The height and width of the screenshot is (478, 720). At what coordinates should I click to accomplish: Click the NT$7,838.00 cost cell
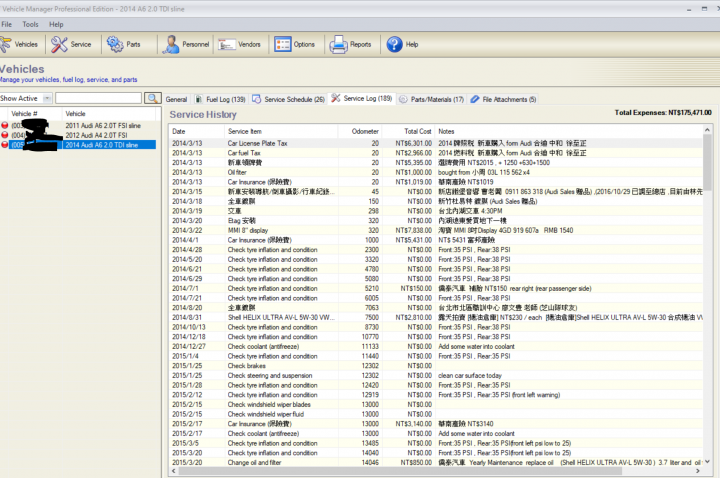pyautogui.click(x=414, y=230)
